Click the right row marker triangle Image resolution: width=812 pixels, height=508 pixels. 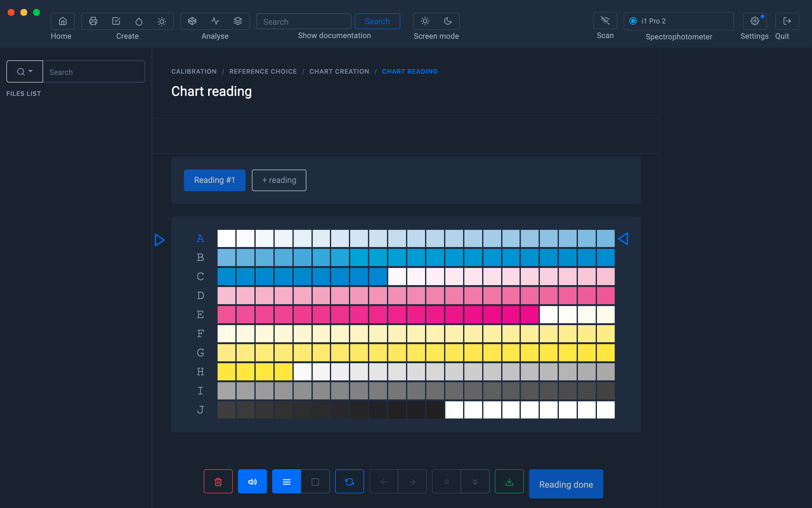pyautogui.click(x=623, y=239)
